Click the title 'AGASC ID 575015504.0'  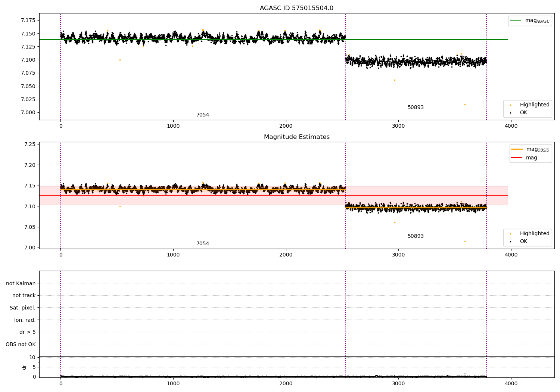click(x=296, y=8)
